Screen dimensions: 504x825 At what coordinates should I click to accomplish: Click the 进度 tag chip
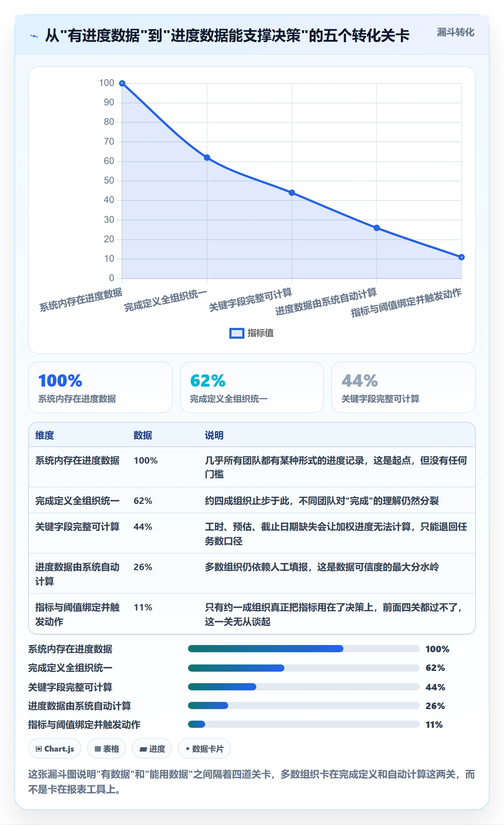click(152, 749)
